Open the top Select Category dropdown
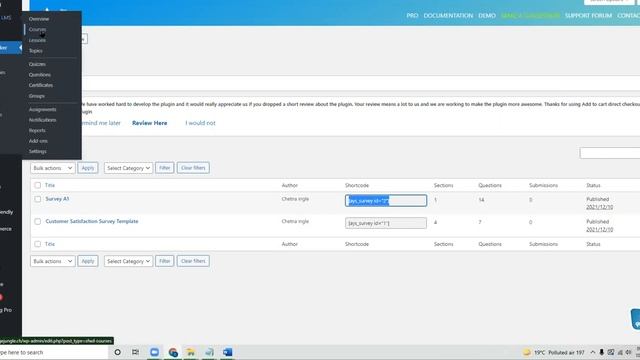The width and height of the screenshot is (640, 360). [128, 168]
